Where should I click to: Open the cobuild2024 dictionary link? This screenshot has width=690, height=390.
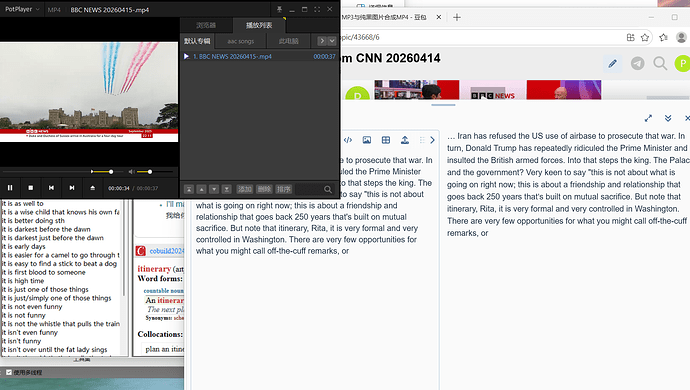pos(166,251)
